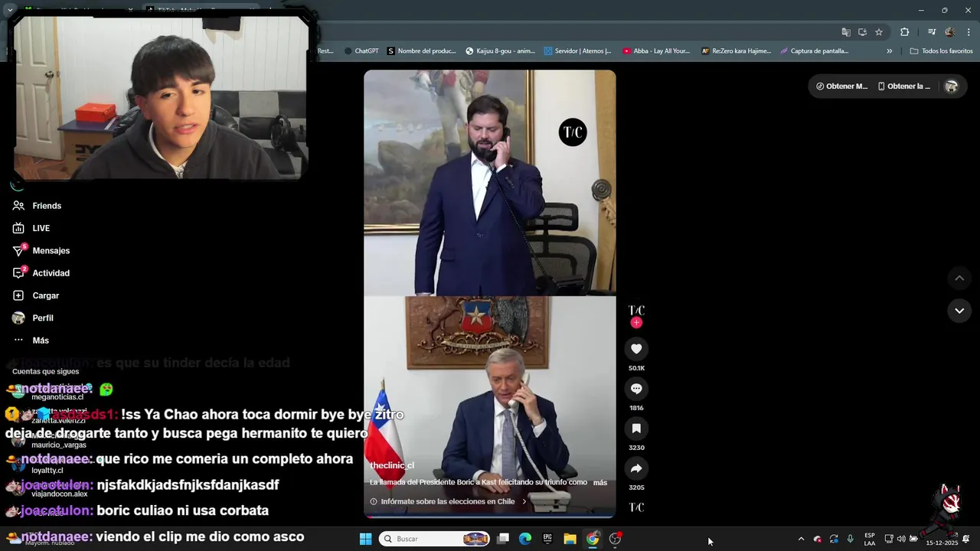
Task: Go to LIVE in the TikTok sidebar
Action: coord(31,228)
